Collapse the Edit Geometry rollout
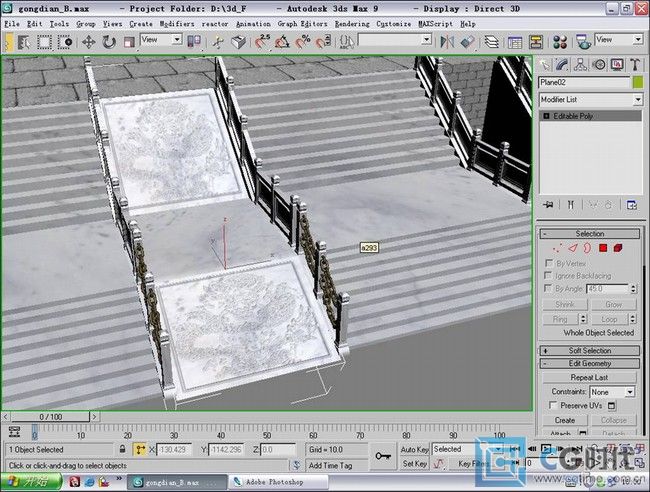This screenshot has height=492, width=650. coord(589,364)
